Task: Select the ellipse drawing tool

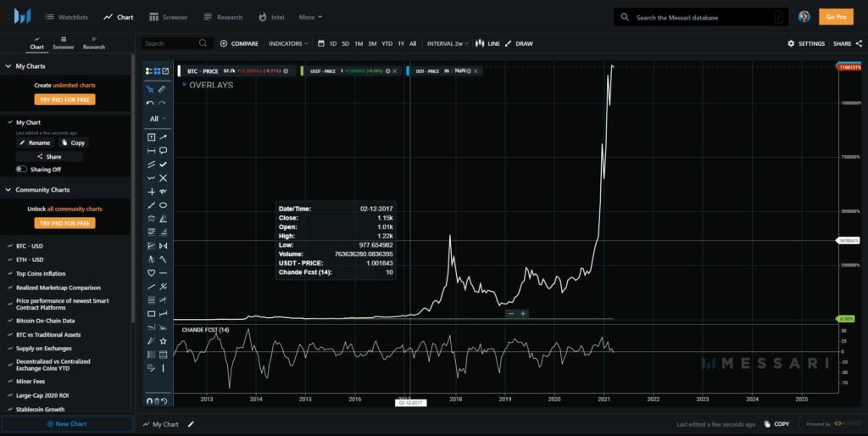Action: 164,205
